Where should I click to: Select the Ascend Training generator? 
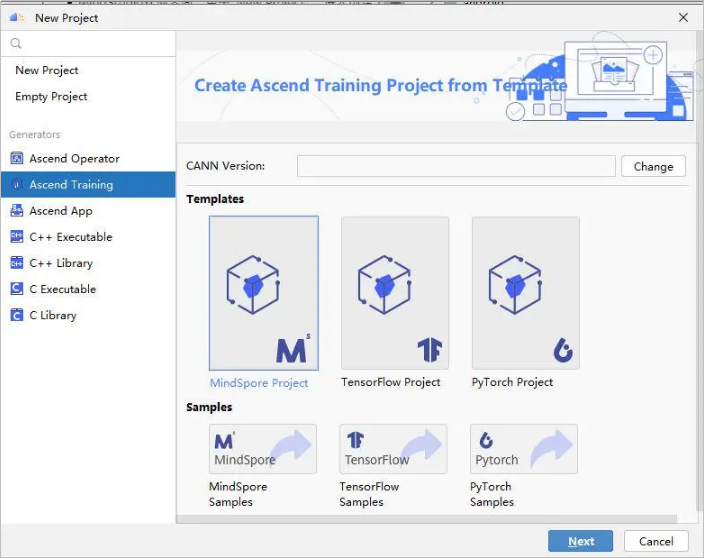[88, 185]
